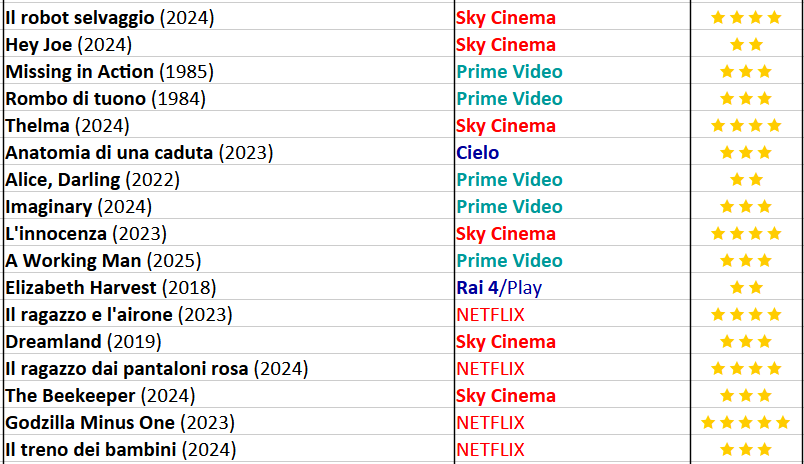The height and width of the screenshot is (464, 804).
Task: Select star rating for Anatomia di una caduta
Action: click(x=746, y=152)
